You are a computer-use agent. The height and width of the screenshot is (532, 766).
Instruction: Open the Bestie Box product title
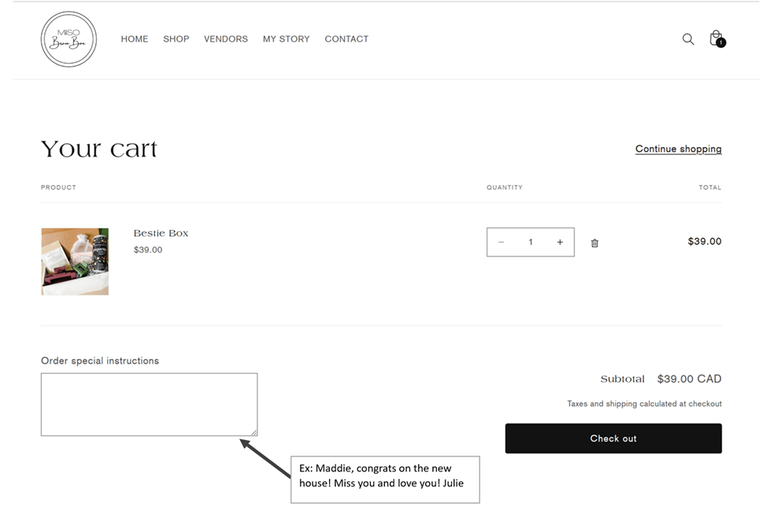(161, 234)
